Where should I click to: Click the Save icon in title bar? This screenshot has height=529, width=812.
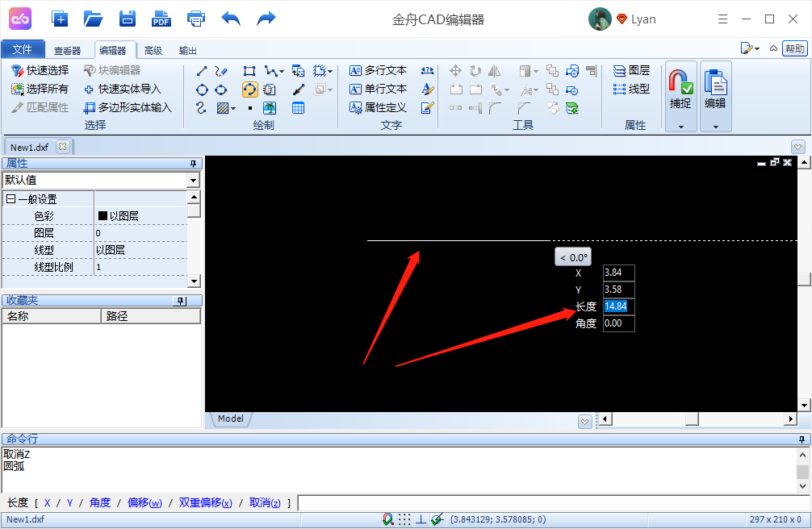(x=128, y=19)
